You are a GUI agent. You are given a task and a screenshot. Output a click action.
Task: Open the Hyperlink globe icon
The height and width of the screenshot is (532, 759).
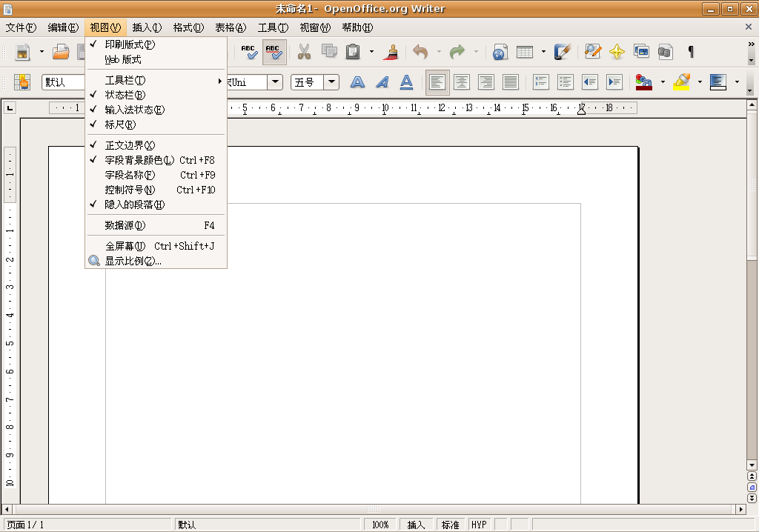click(500, 52)
